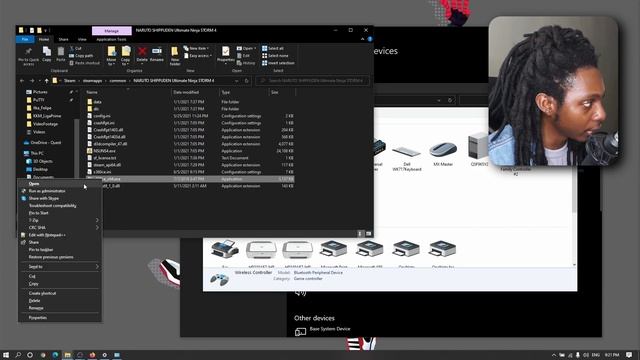Open the View ribbon tab
This screenshot has width=640, height=360.
82,39
